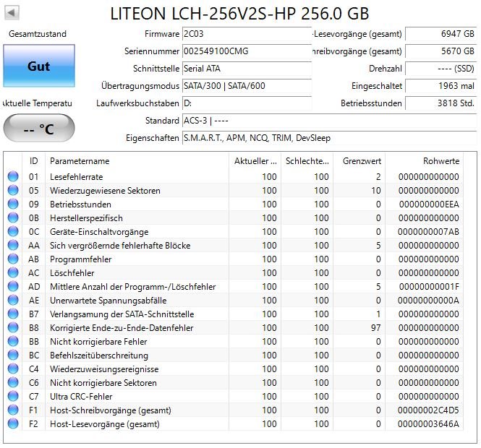Click the Grenzwert column header
This screenshot has height=448, width=481.
(358, 160)
